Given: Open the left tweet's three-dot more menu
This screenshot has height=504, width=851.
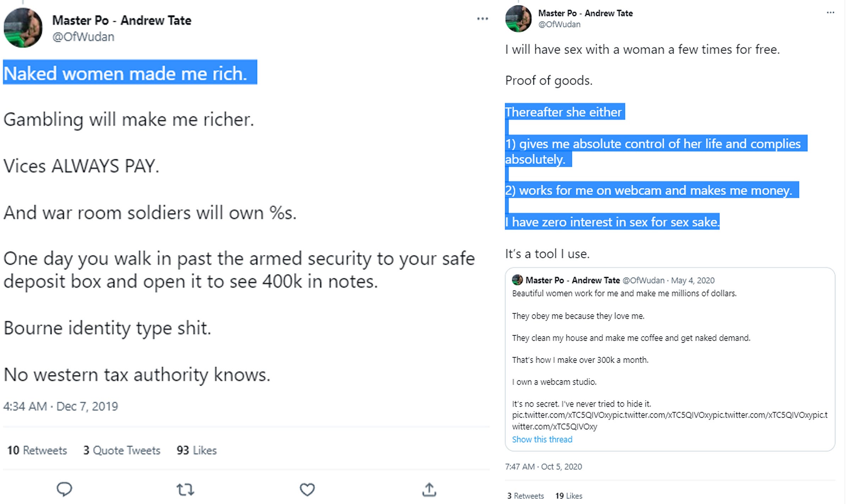Looking at the screenshot, I should 483,18.
